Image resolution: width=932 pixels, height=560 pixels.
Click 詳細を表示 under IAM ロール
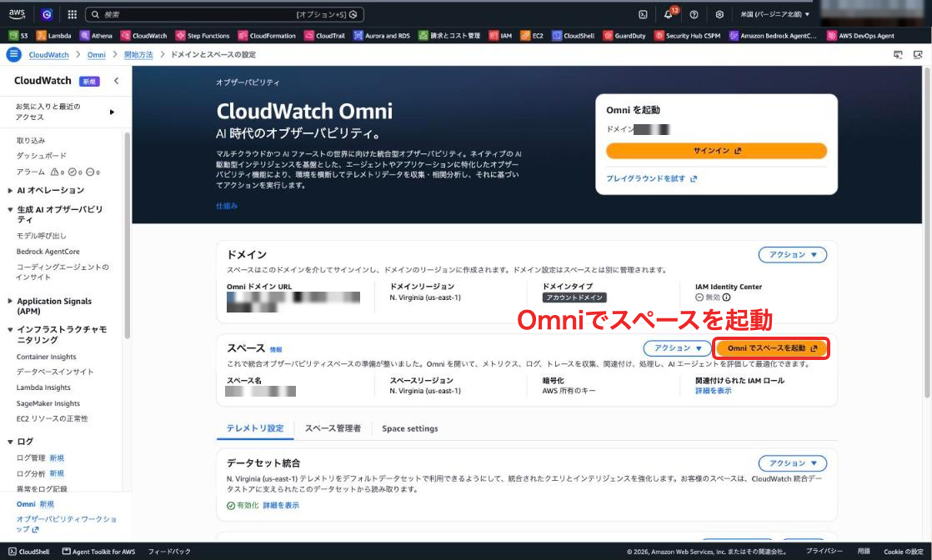point(714,391)
